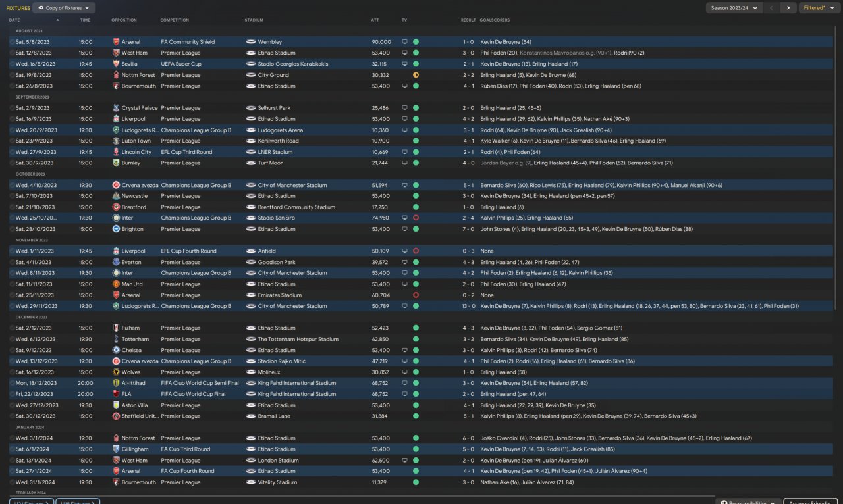Click the Gillingham club badge

[x=117, y=449]
